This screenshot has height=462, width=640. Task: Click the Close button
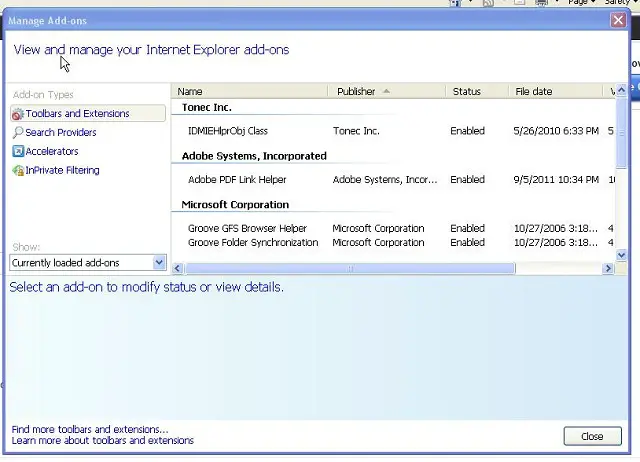[592, 436]
